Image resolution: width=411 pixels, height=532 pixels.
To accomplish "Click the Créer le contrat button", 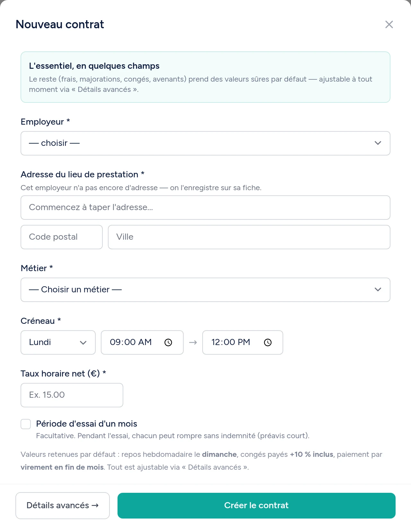I will tap(257, 506).
